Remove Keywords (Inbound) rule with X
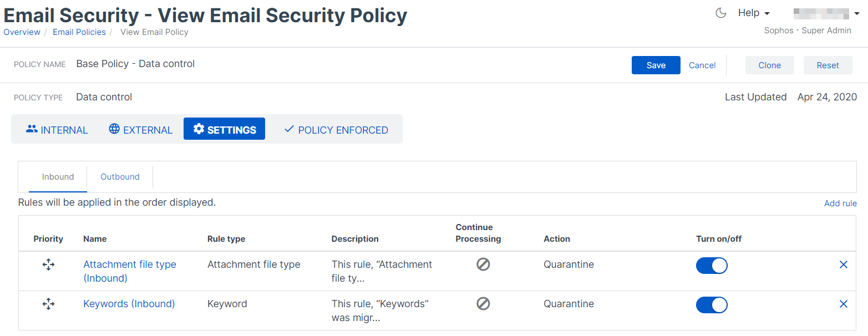Screen dimensions: 868x336 tap(843, 304)
